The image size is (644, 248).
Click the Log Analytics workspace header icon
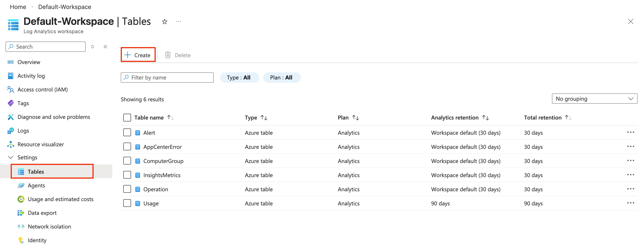coord(13,25)
